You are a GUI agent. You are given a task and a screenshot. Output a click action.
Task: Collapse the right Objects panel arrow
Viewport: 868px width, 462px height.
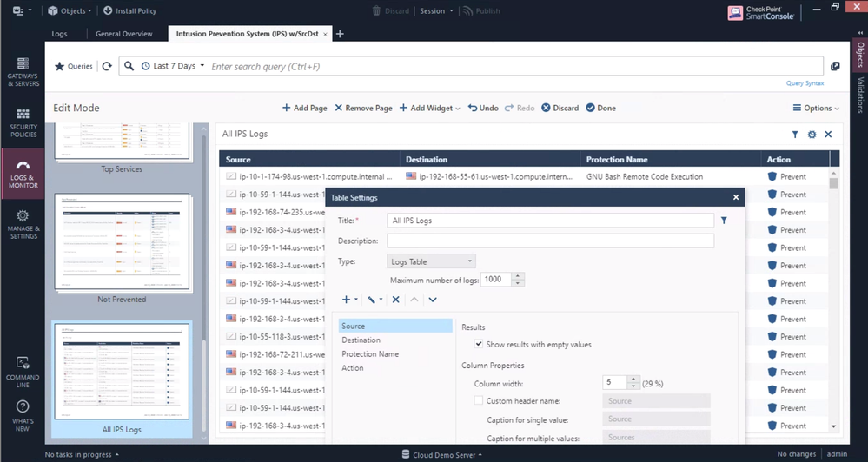click(860, 33)
